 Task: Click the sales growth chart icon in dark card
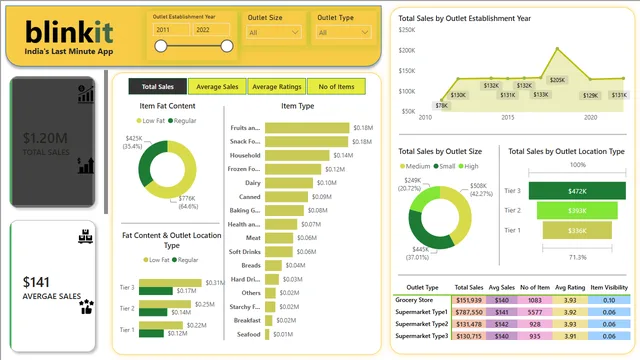(86, 94)
